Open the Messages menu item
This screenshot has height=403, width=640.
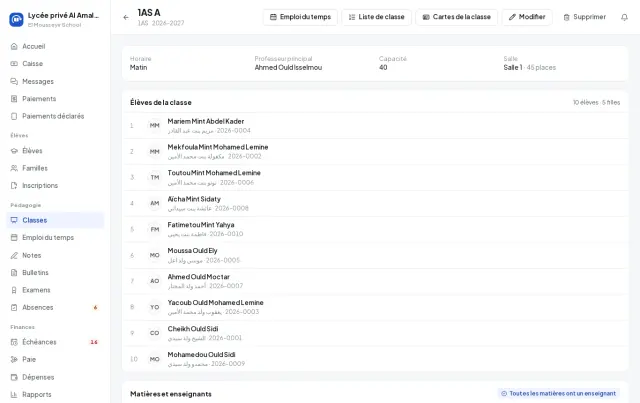(55, 81)
